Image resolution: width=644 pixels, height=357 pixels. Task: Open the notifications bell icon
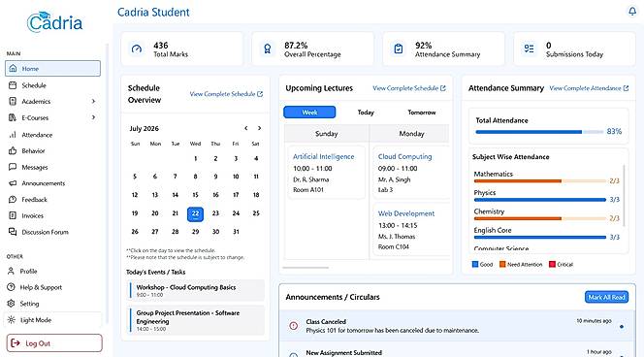[632, 11]
